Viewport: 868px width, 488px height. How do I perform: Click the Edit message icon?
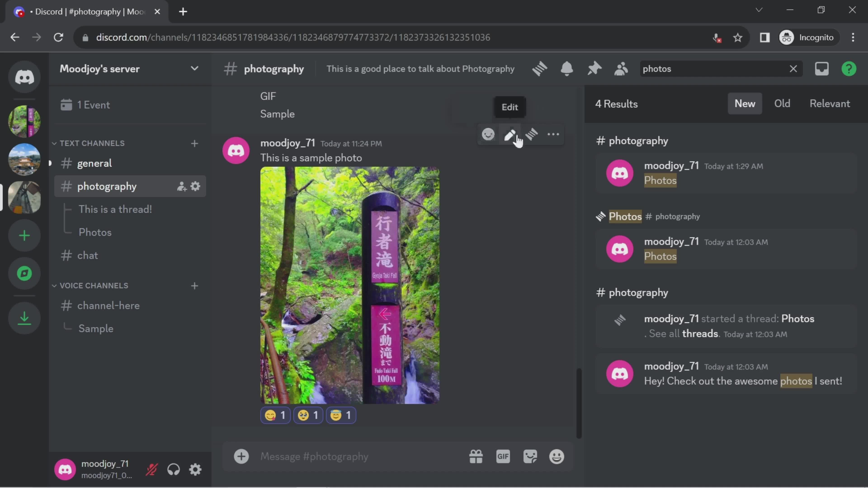pos(510,134)
